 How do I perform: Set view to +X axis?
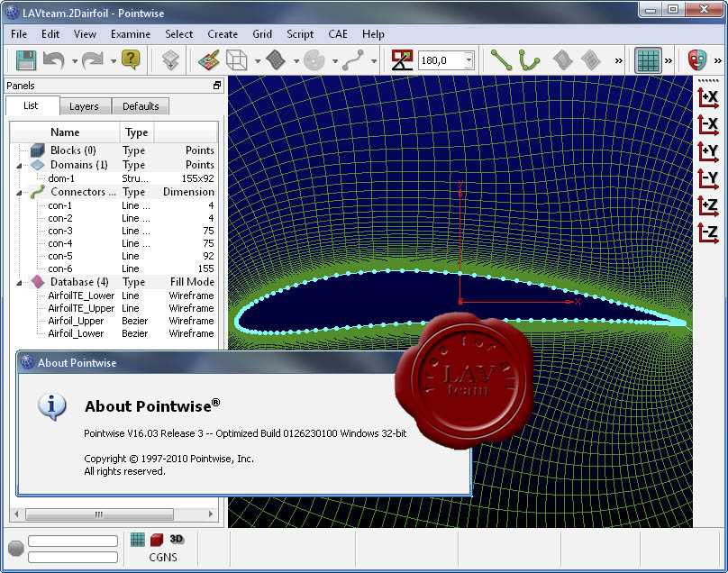(x=708, y=97)
